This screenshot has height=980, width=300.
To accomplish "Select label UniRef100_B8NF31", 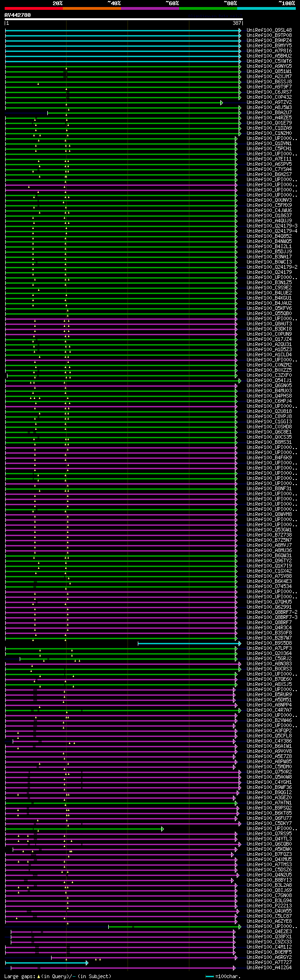I will coord(269,489).
